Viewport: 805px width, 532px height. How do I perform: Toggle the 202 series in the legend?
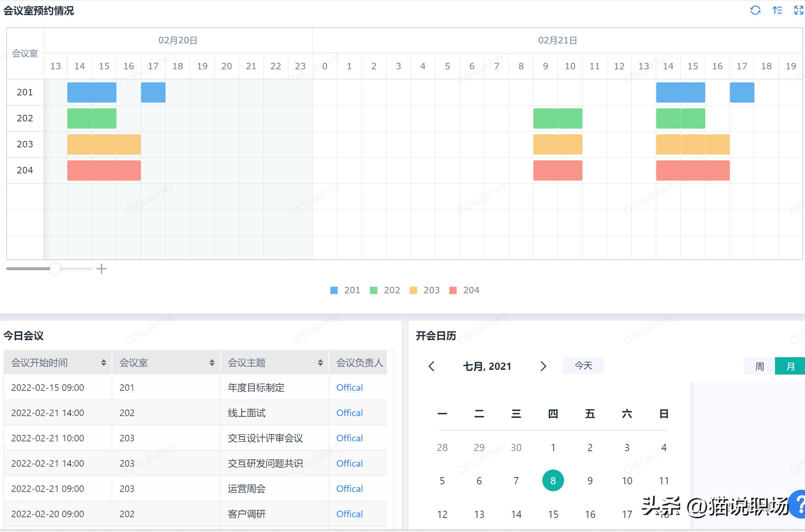pos(384,290)
